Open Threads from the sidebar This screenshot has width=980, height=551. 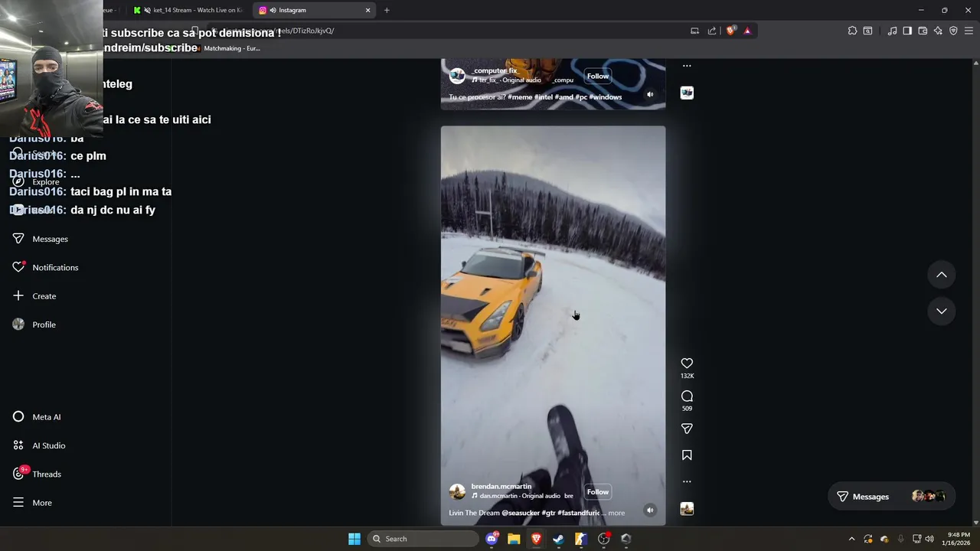pos(37,474)
